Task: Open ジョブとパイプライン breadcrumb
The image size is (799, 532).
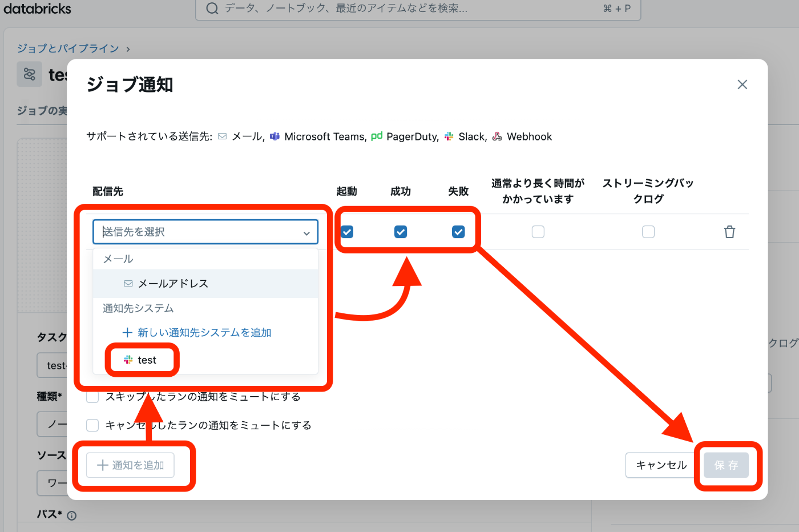Action: [68, 49]
